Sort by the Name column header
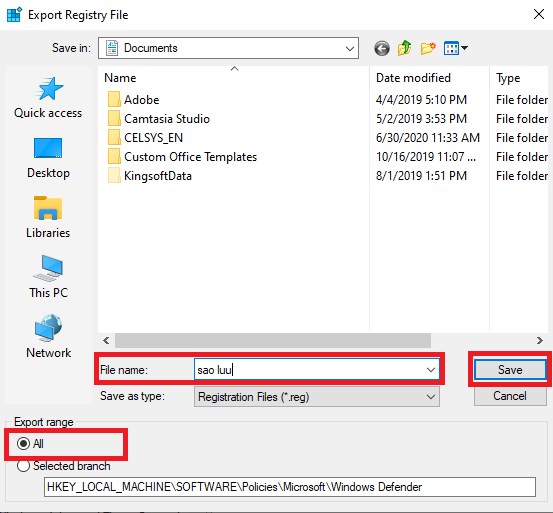 click(x=120, y=78)
